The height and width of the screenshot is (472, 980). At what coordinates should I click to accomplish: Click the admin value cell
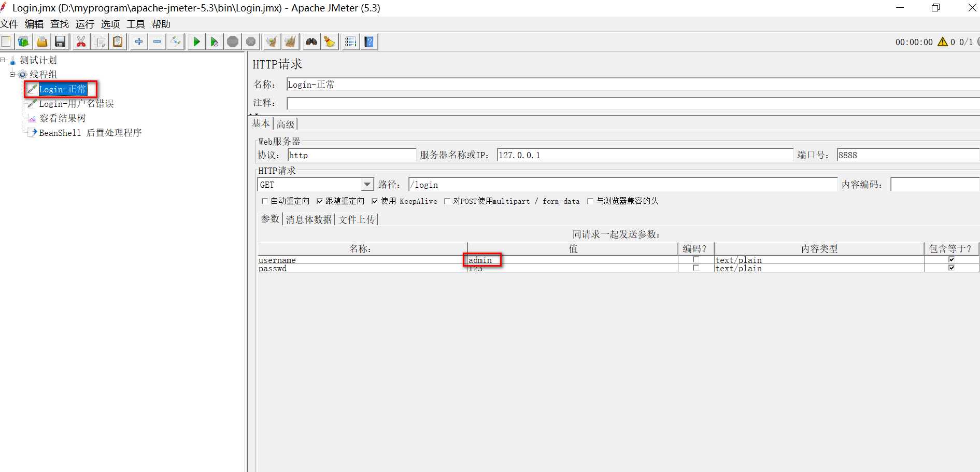573,260
